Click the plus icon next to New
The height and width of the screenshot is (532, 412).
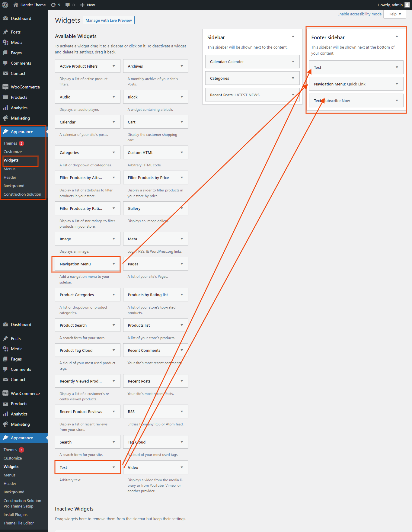coord(82,5)
